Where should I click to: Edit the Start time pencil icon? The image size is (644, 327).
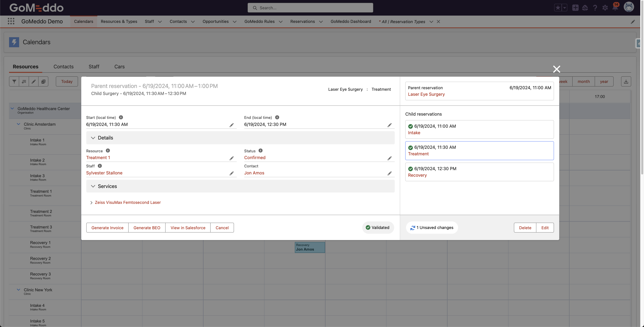(x=231, y=125)
